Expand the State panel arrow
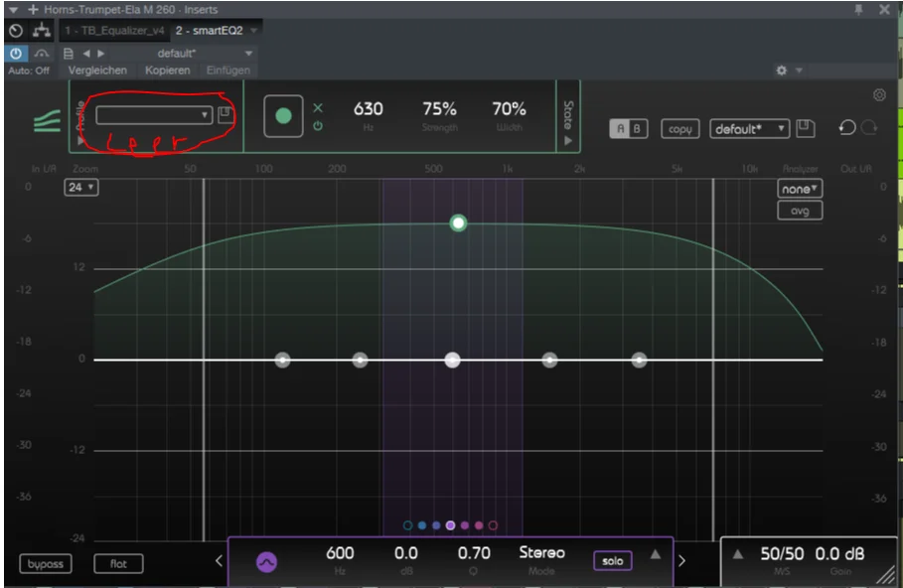 point(568,140)
